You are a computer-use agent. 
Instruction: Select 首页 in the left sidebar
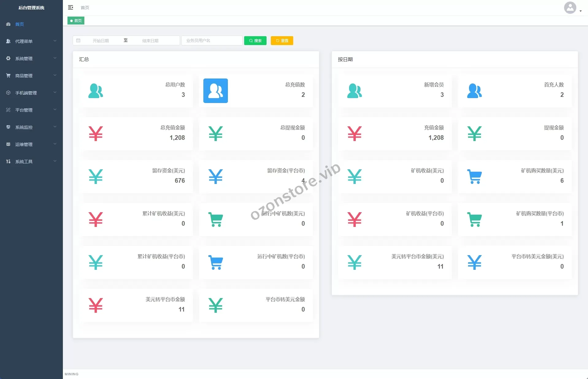point(20,24)
